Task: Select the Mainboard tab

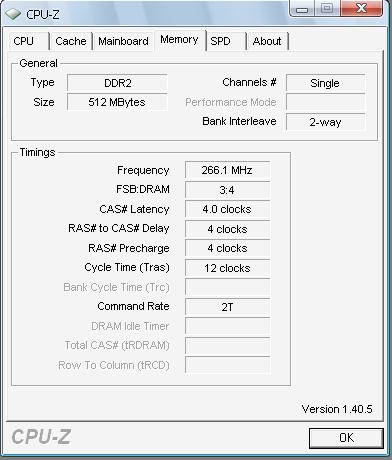Action: coord(123,41)
